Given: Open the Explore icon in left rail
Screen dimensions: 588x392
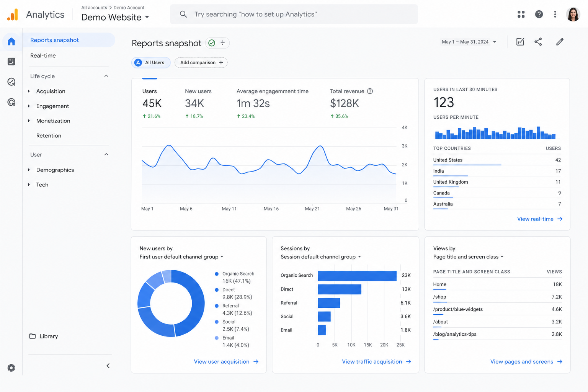Looking at the screenshot, I should (x=11, y=82).
